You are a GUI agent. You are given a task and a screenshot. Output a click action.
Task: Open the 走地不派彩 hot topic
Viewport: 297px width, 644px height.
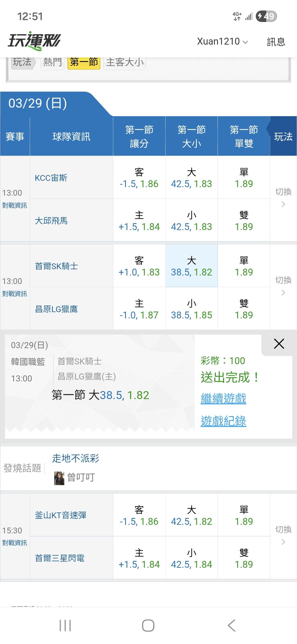(x=76, y=459)
